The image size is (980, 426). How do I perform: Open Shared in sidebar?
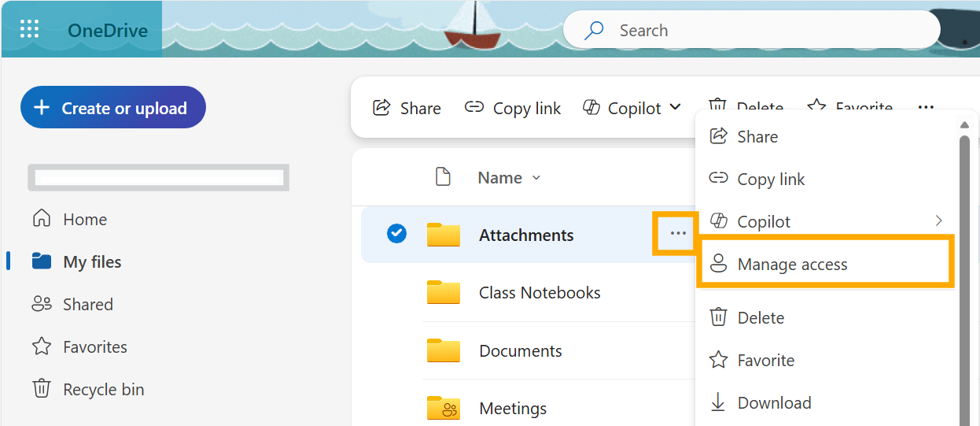pyautogui.click(x=72, y=305)
